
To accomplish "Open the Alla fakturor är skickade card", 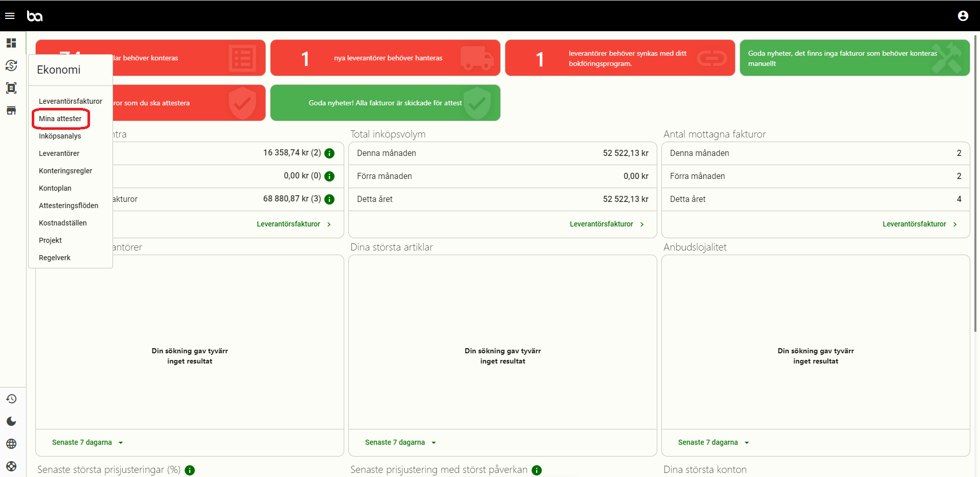I will coord(385,103).
